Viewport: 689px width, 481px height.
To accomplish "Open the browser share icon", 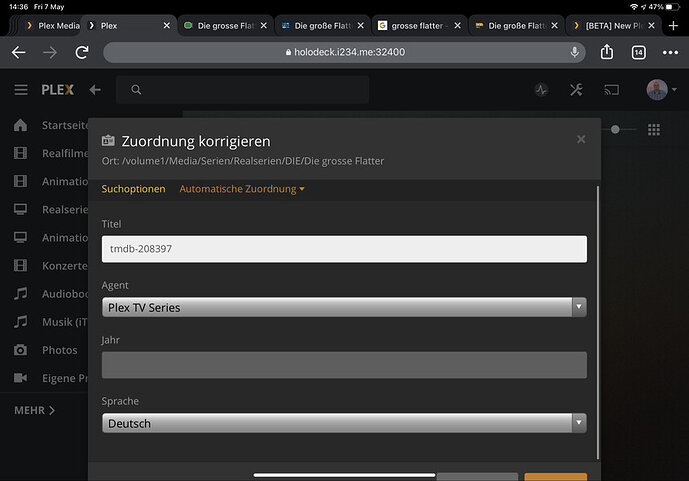I will coord(607,52).
